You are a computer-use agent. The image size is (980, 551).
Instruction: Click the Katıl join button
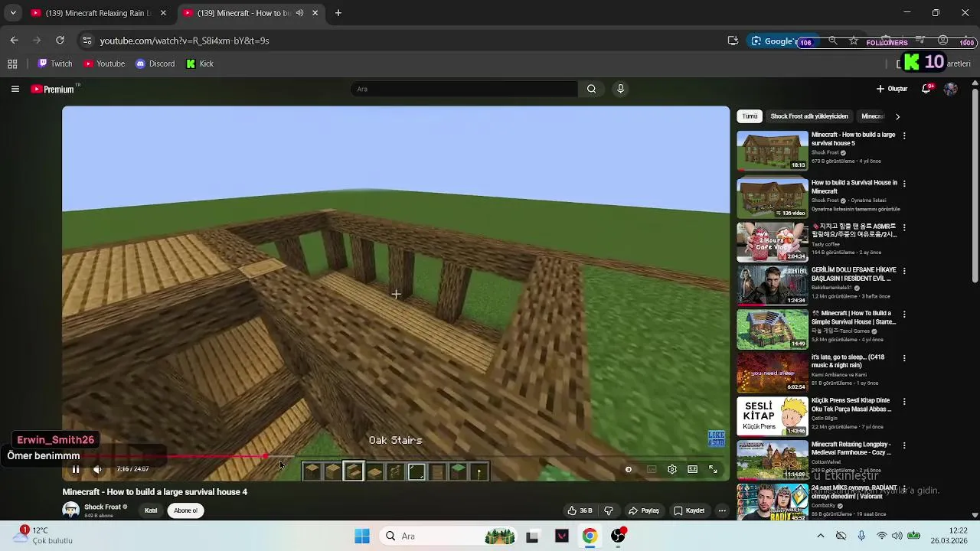click(x=151, y=510)
